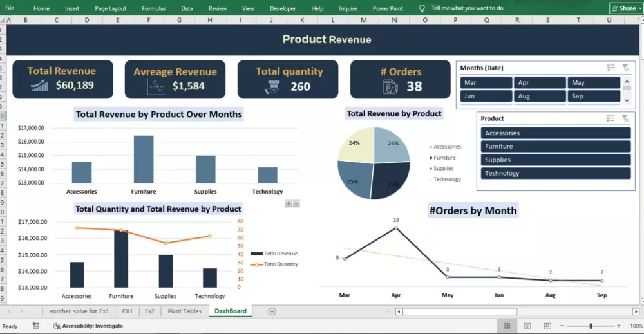Switch to Page Layout view
This screenshot has width=644, height=334.
[527, 326]
